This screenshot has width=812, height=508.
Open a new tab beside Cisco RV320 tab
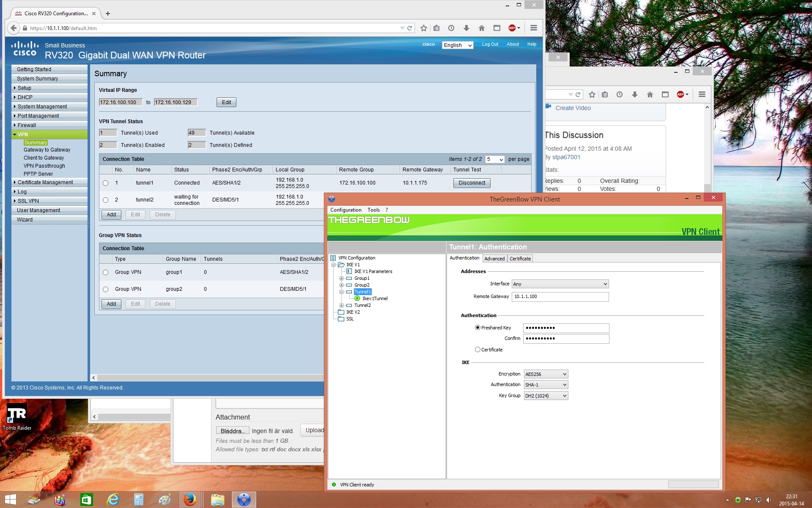point(108,14)
